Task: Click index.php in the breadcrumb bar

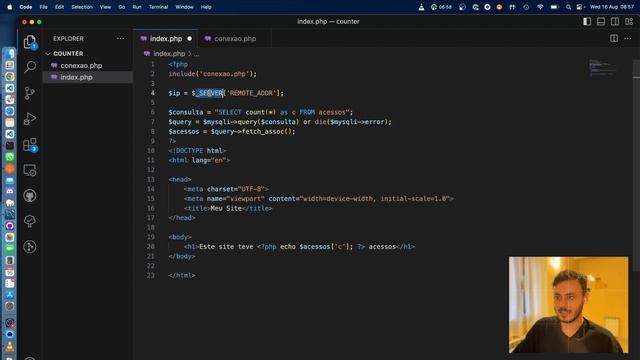Action: click(169, 54)
